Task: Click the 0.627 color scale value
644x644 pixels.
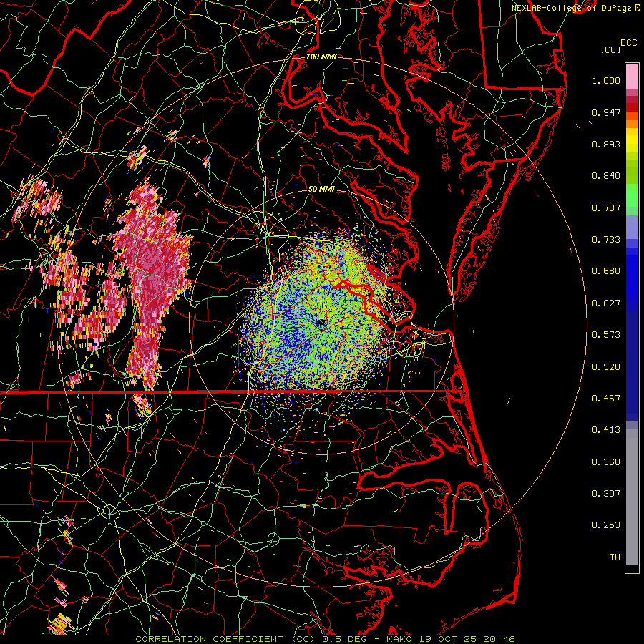Action: 606,303
